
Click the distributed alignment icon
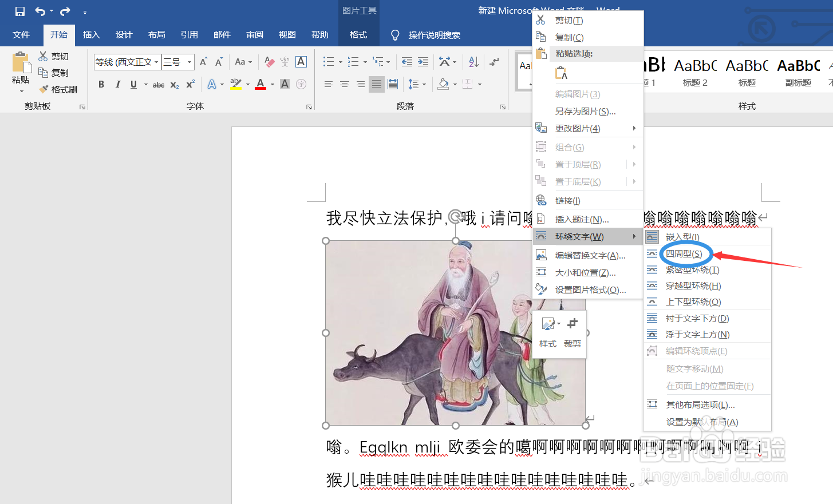pos(393,85)
